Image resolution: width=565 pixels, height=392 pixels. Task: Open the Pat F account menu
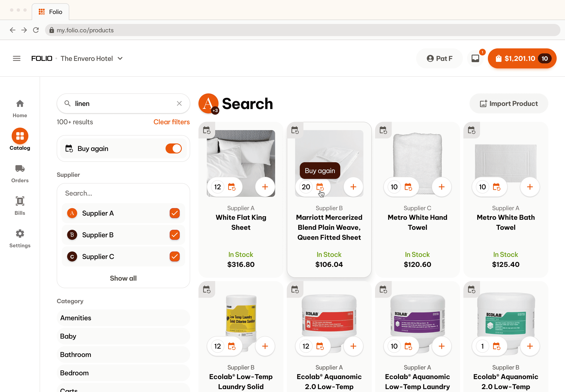coord(439,58)
